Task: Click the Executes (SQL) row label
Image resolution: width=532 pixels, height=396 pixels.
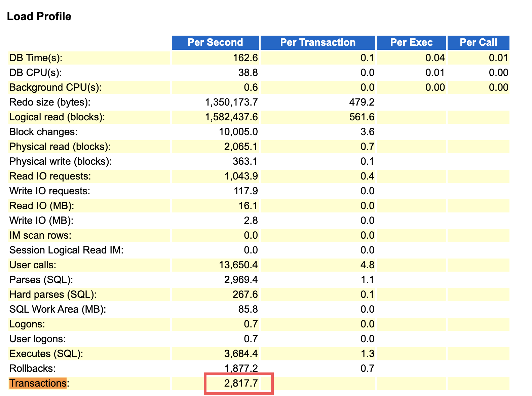Action: point(46,354)
